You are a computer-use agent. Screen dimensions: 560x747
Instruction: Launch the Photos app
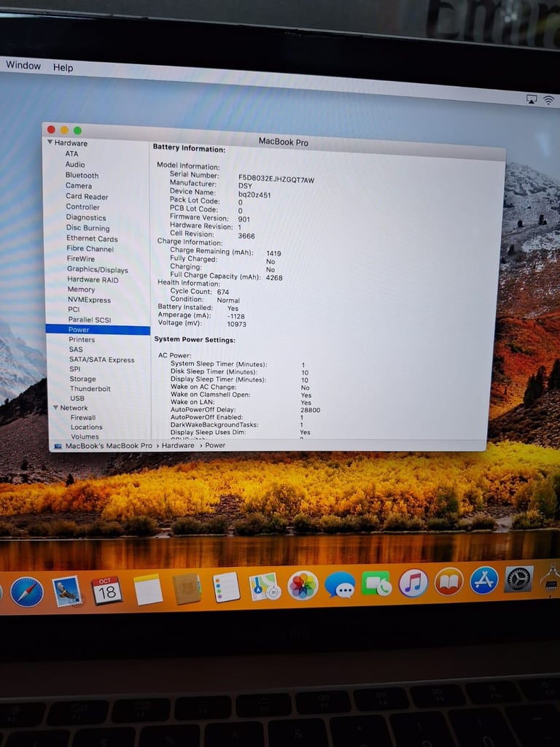point(303,585)
